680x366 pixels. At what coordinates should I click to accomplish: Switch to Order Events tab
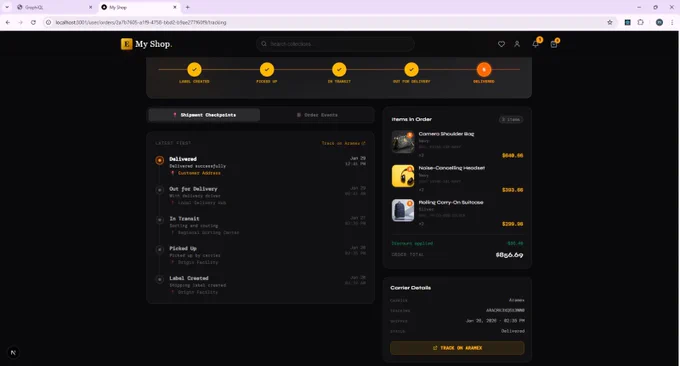pyautogui.click(x=317, y=115)
